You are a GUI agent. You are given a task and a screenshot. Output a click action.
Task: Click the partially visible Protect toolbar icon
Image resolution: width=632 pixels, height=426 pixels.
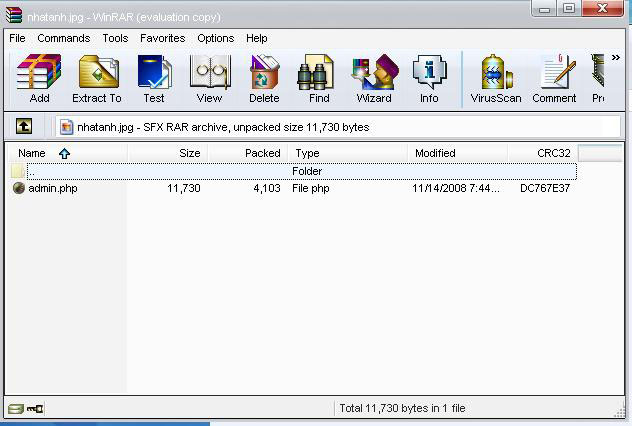click(598, 71)
